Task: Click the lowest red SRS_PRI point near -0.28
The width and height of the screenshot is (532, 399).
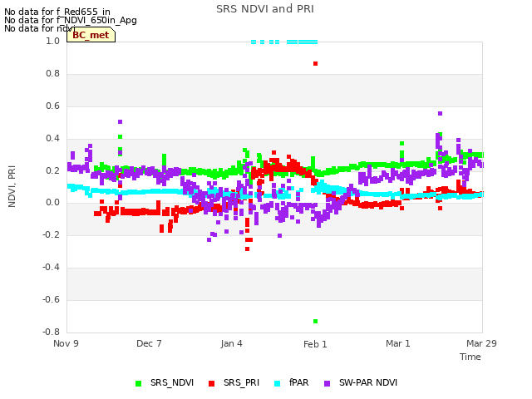Action: tap(248, 249)
